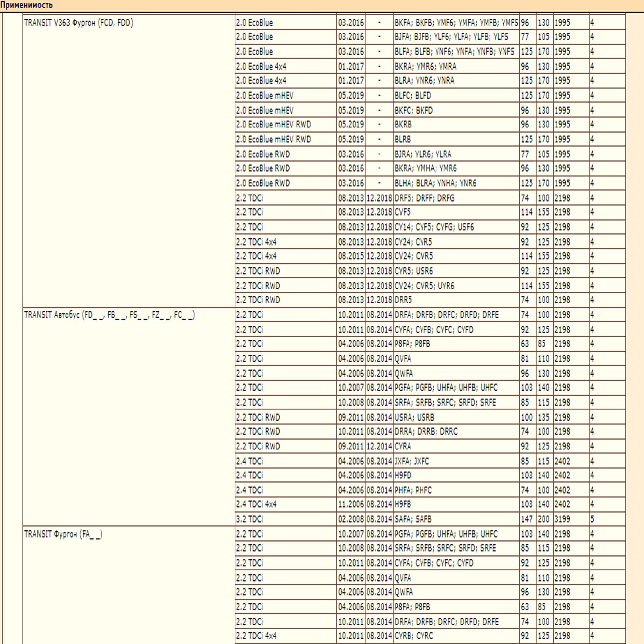The image size is (644, 644).
Task: Click the engine code cell DRR5
Action: [456, 300]
